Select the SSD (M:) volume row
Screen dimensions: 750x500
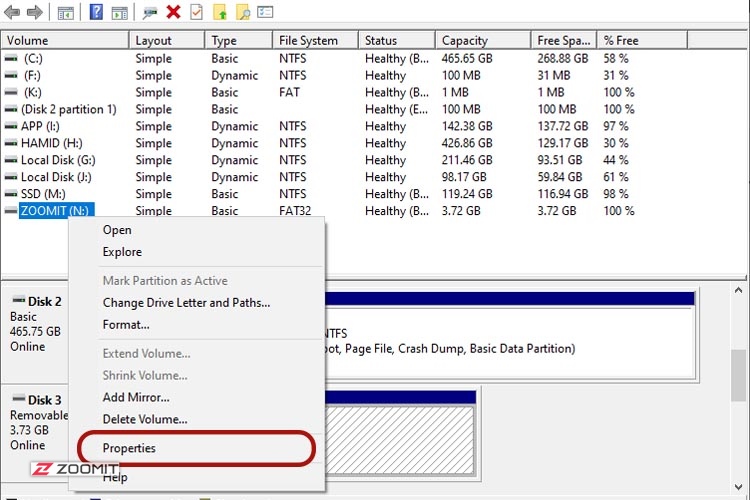[x=44, y=194]
